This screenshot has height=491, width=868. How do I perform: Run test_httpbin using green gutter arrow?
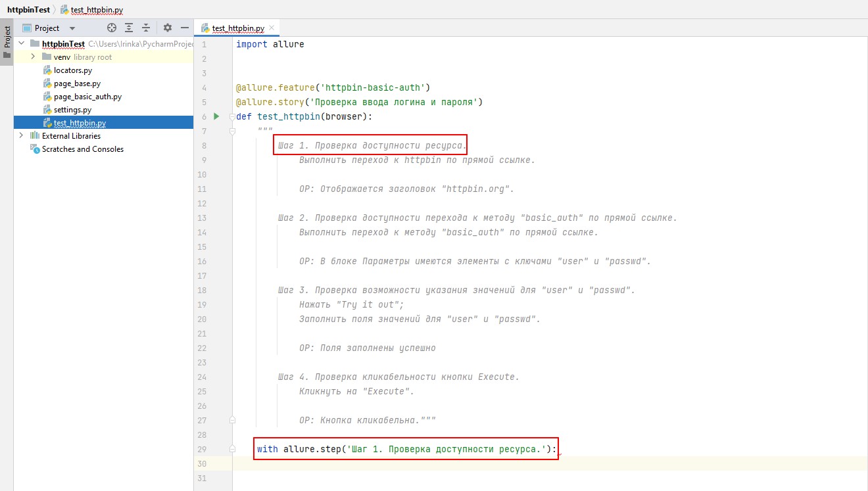[x=216, y=116]
